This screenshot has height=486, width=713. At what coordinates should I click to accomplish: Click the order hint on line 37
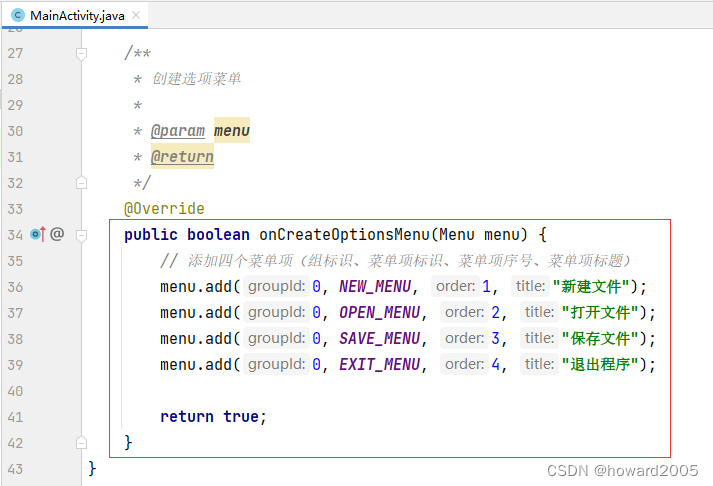[x=464, y=312]
